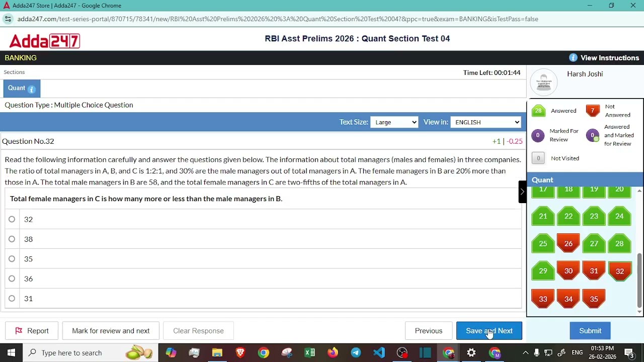
Task: Open Excel from the taskbar
Action: pyautogui.click(x=309, y=353)
